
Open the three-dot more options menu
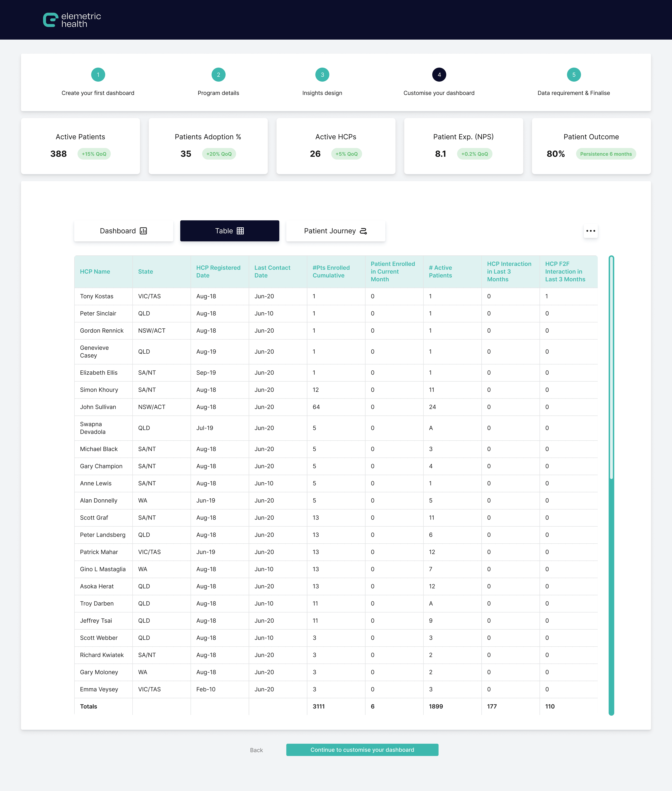point(590,231)
